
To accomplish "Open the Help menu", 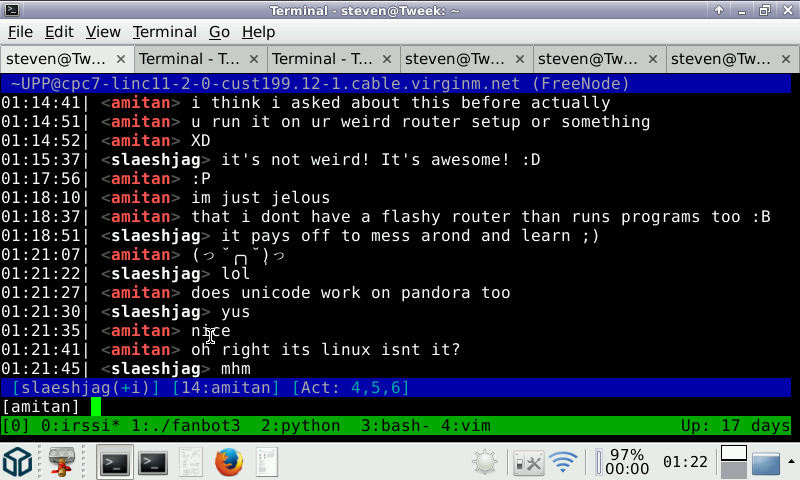I will [258, 32].
